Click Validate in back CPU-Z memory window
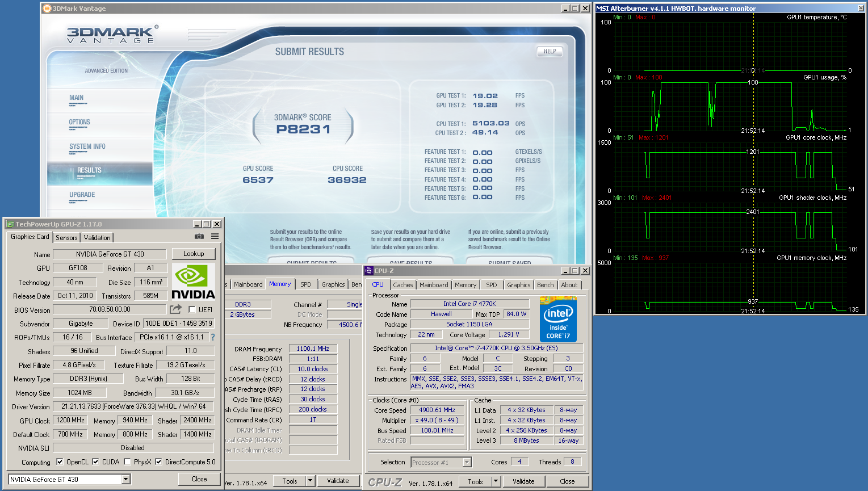The width and height of the screenshot is (868, 491). point(338,481)
